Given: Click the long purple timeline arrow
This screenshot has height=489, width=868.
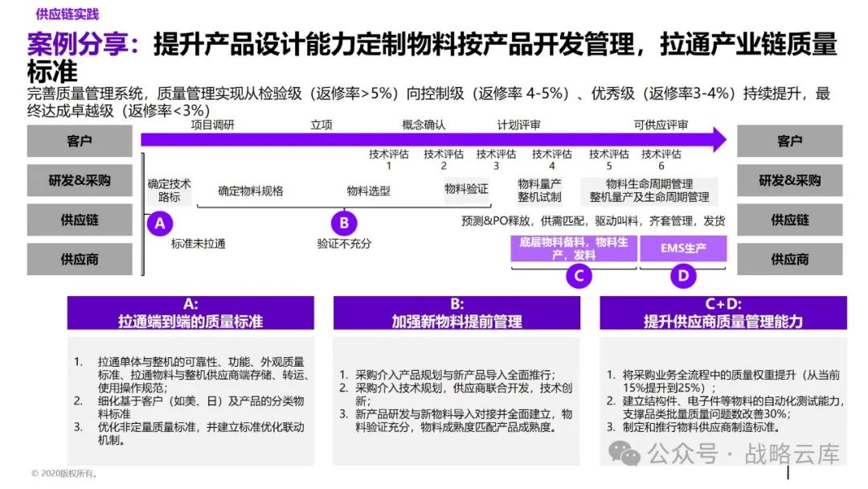Looking at the screenshot, I should (x=433, y=140).
